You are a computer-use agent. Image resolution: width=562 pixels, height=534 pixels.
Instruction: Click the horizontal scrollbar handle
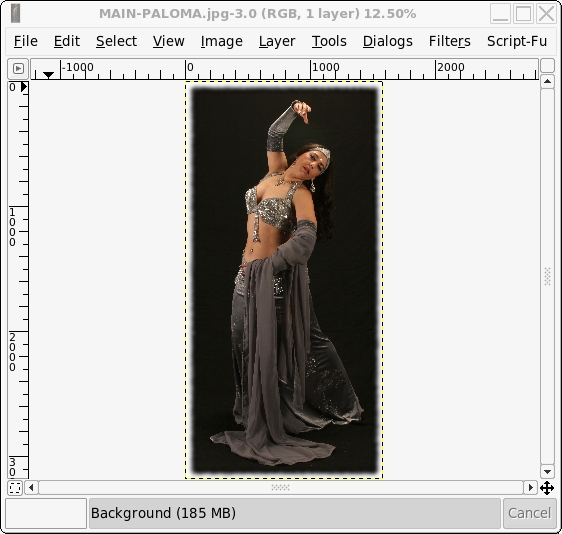pyautogui.click(x=281, y=488)
